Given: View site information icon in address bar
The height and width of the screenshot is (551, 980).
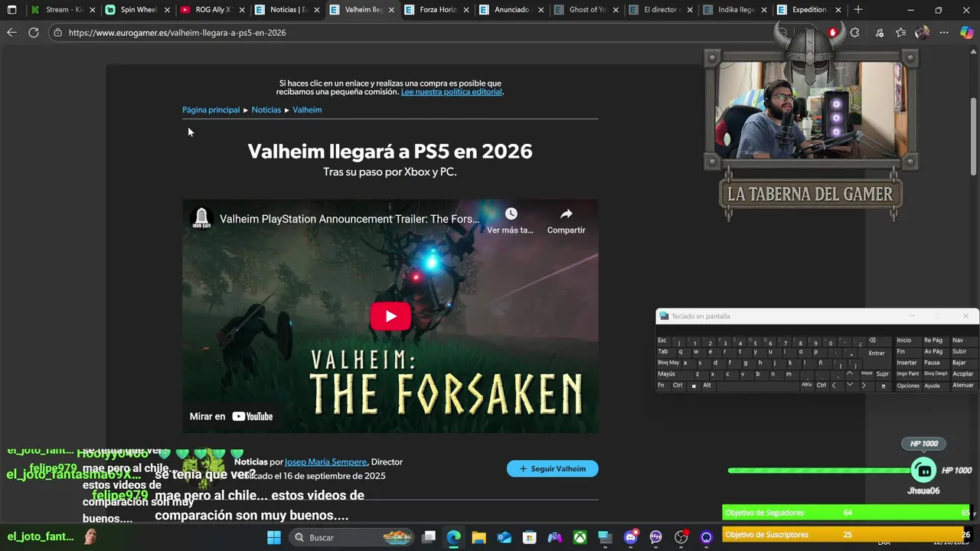Looking at the screenshot, I should point(57,32).
